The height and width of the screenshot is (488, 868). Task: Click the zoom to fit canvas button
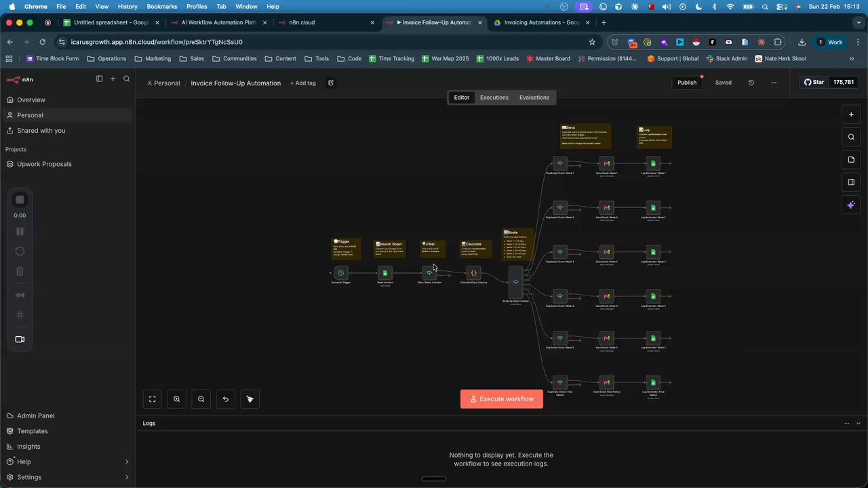pyautogui.click(x=153, y=399)
